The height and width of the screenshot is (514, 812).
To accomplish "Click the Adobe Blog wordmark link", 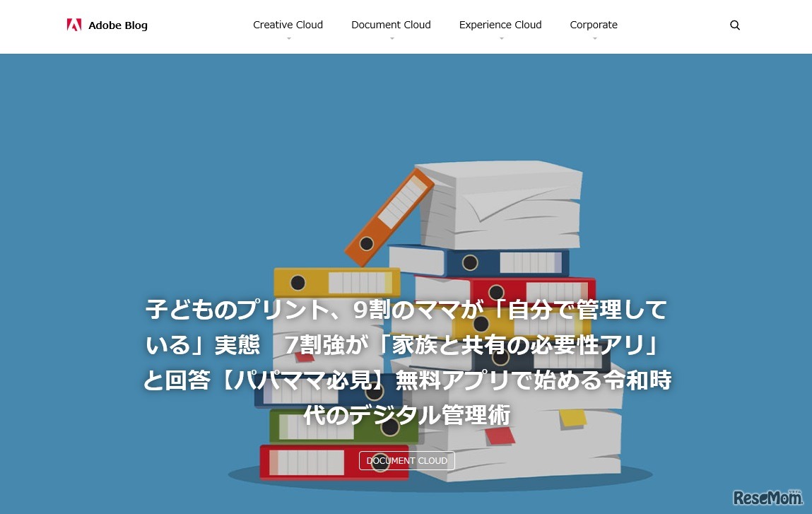I will point(118,25).
